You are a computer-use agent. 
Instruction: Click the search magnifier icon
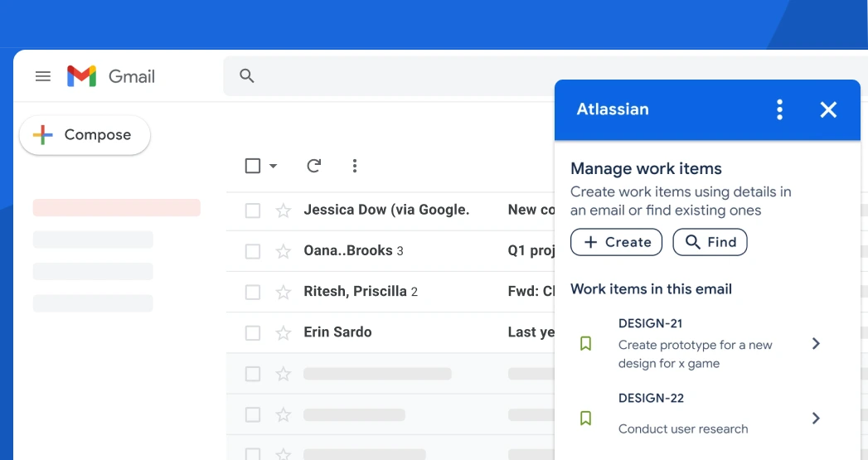coord(246,76)
